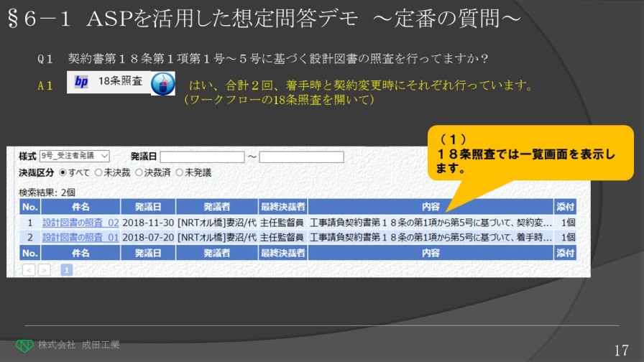Go to previous page with < arrow

29,270
